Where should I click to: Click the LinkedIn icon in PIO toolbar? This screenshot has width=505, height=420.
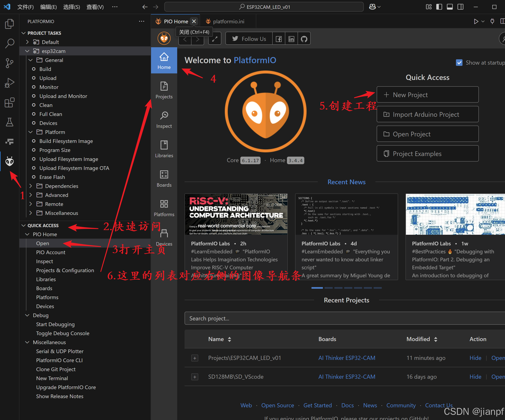click(291, 39)
